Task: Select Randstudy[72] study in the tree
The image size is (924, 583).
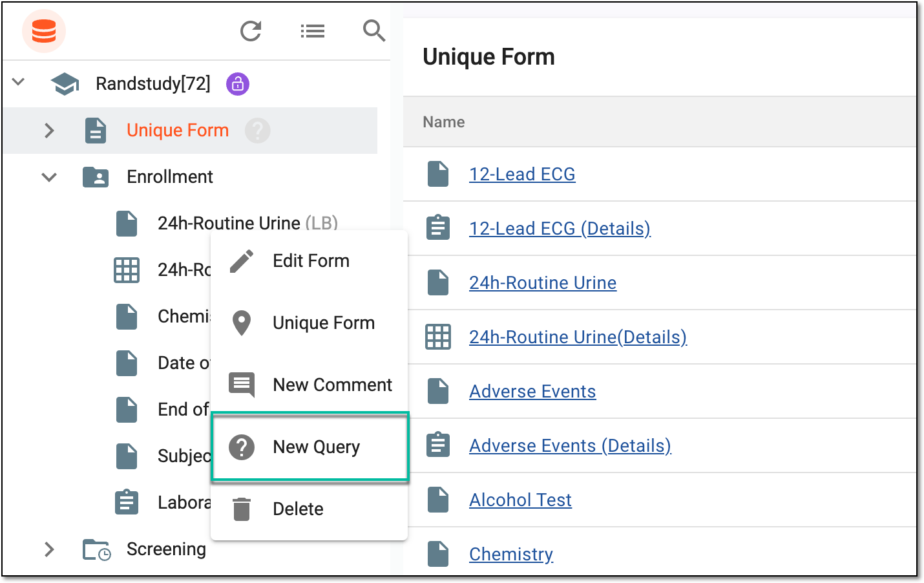Action: point(153,84)
